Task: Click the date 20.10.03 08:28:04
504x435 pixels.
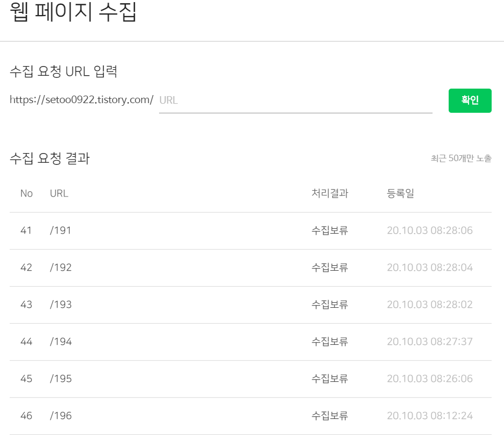Action: 430,267
